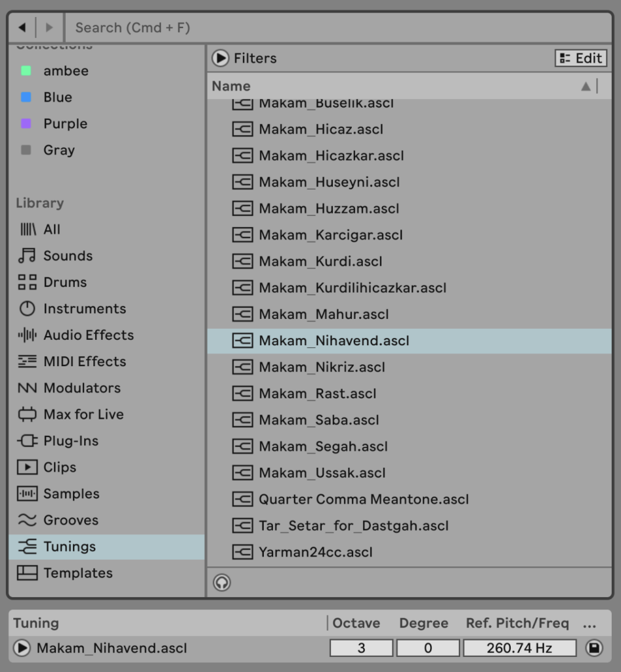Click the browser back arrow
The image size is (621, 672).
22,28
